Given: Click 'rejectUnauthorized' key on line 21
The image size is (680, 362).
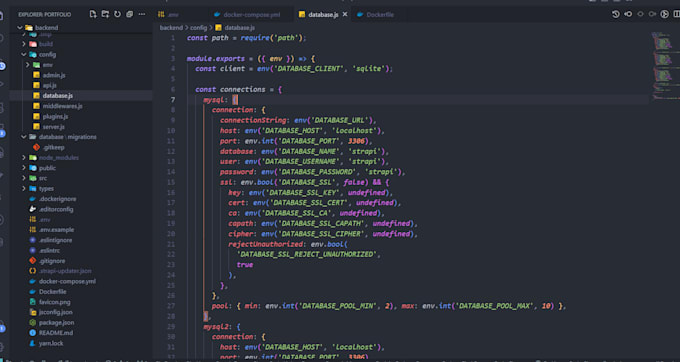Looking at the screenshot, I should click(265, 244).
